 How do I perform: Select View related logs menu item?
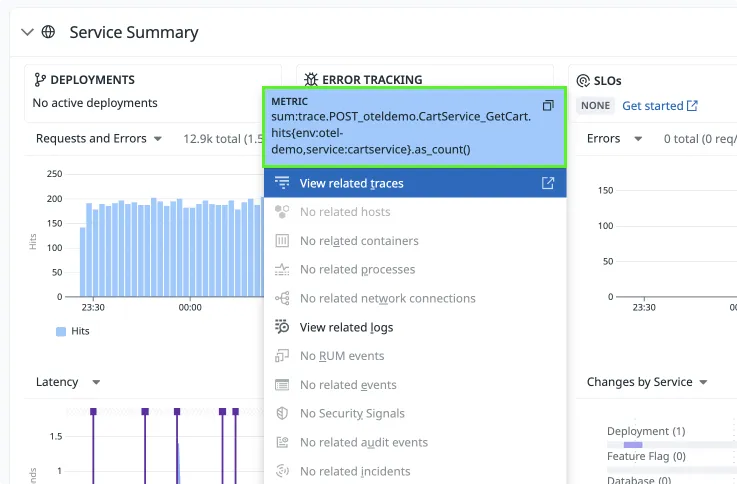(x=346, y=327)
